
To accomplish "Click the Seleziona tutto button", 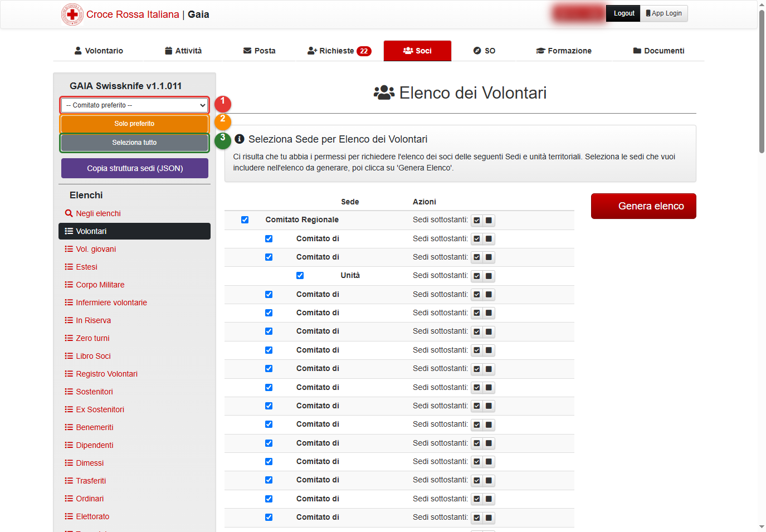I will (x=134, y=143).
